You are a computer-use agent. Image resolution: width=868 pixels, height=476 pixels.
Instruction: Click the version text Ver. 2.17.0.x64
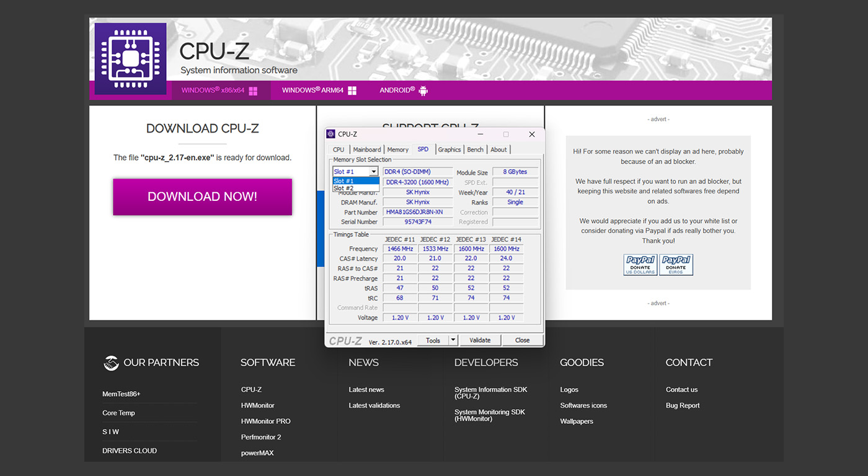pyautogui.click(x=390, y=342)
